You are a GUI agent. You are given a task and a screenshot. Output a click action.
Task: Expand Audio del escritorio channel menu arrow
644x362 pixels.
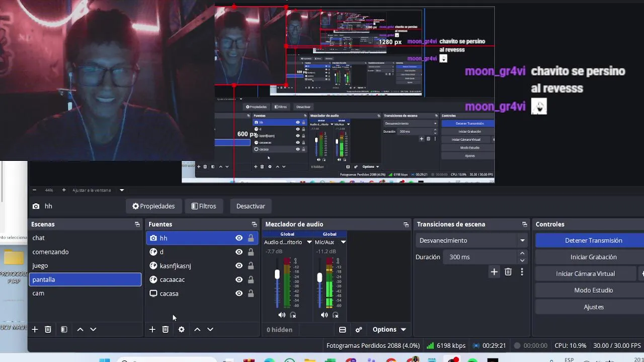(309, 242)
